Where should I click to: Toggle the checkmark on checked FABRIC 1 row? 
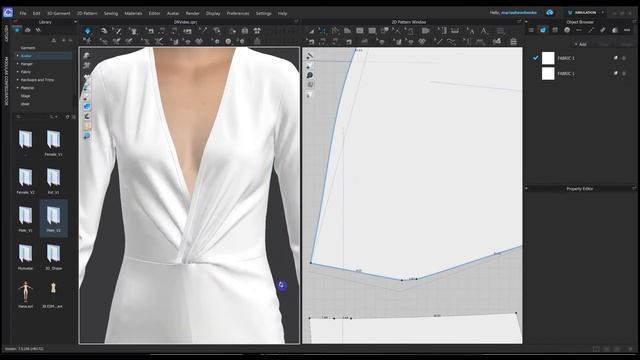[x=536, y=58]
